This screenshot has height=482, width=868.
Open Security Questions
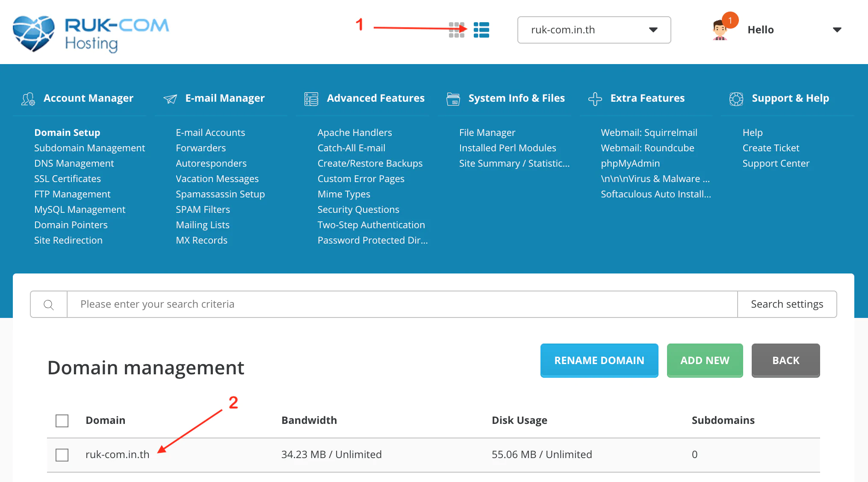coord(358,209)
